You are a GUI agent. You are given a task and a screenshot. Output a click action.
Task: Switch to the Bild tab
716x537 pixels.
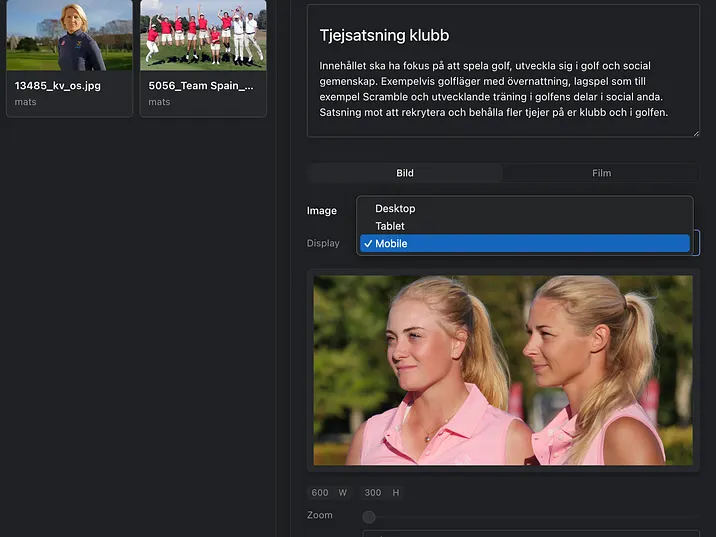pyautogui.click(x=405, y=173)
